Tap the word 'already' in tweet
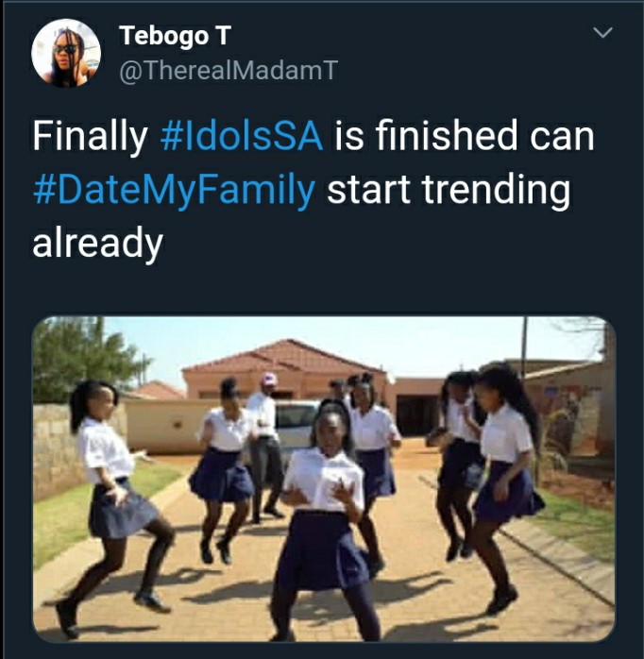 pos(97,244)
